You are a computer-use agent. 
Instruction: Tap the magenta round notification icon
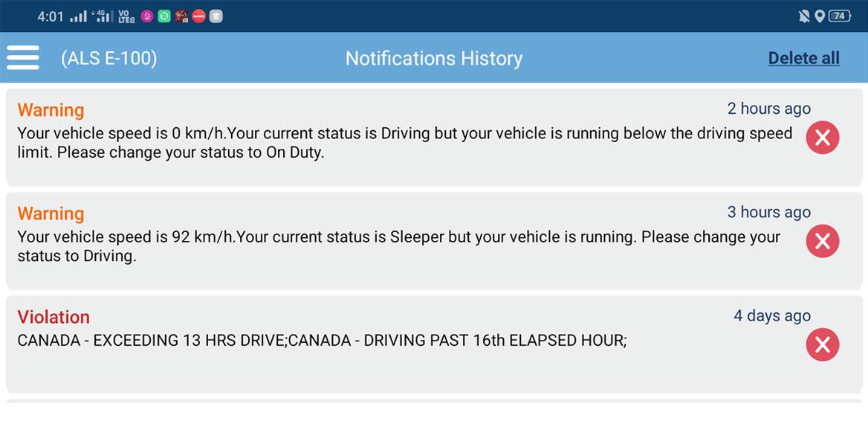(x=147, y=16)
